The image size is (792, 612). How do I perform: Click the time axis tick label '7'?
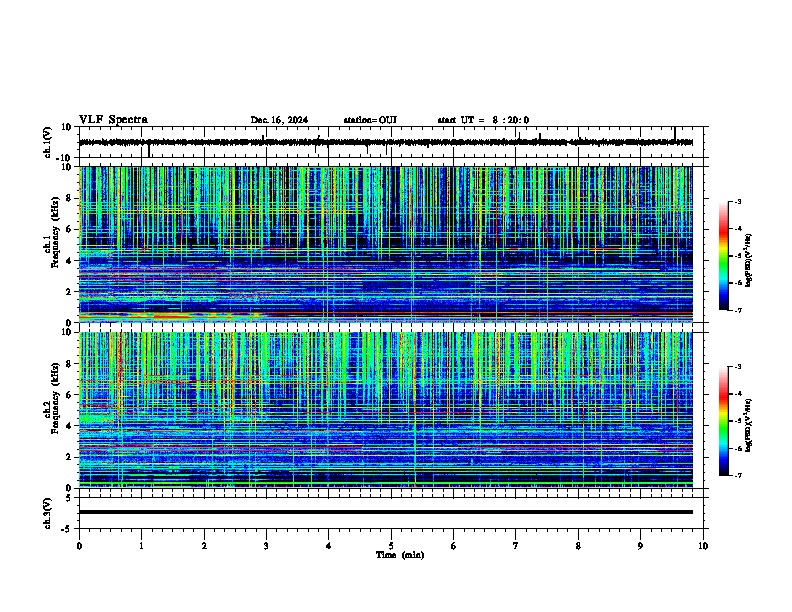(516, 546)
